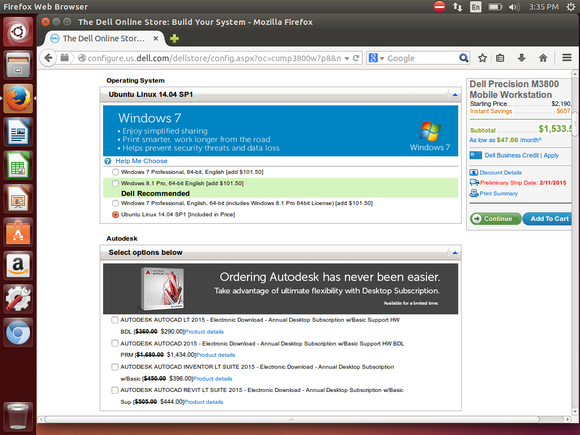Launch LibreOffice Impress from the dock
The width and height of the screenshot is (580, 435).
point(18,198)
